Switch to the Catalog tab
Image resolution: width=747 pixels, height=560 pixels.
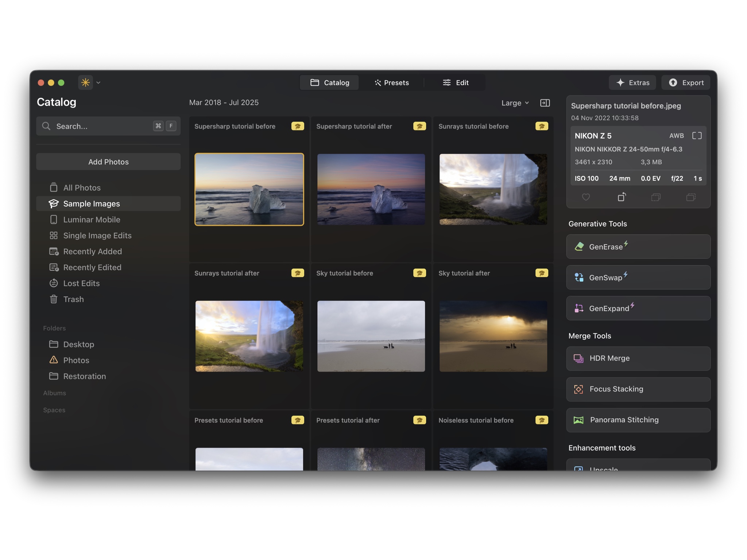coord(329,82)
